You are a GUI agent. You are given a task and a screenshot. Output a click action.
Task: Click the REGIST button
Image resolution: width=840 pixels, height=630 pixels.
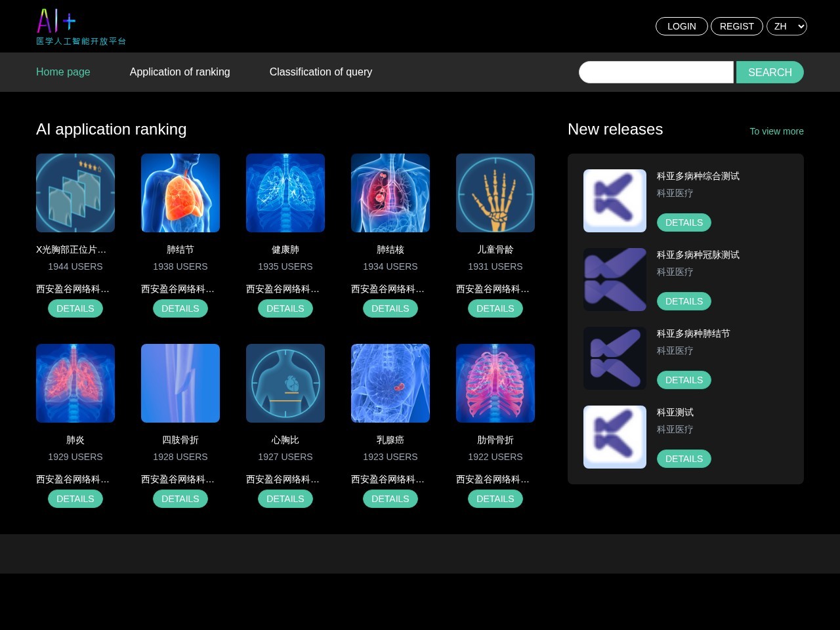click(x=736, y=26)
